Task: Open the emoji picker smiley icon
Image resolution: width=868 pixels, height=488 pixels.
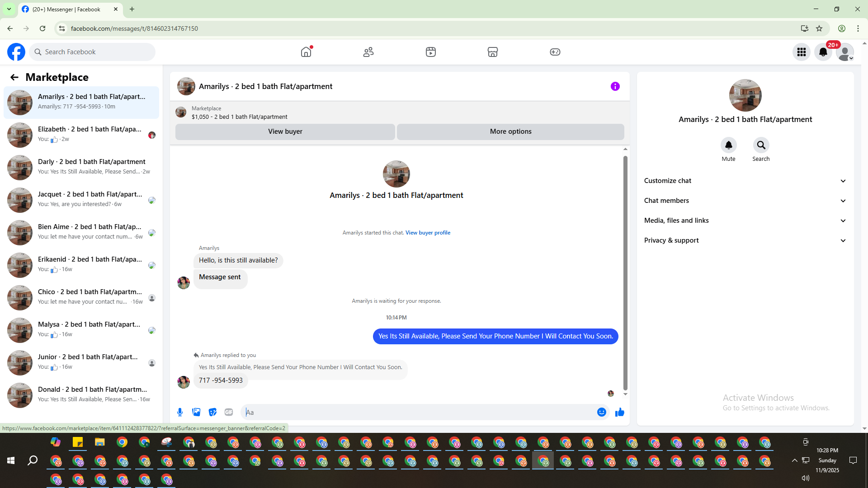Action: coord(602,412)
